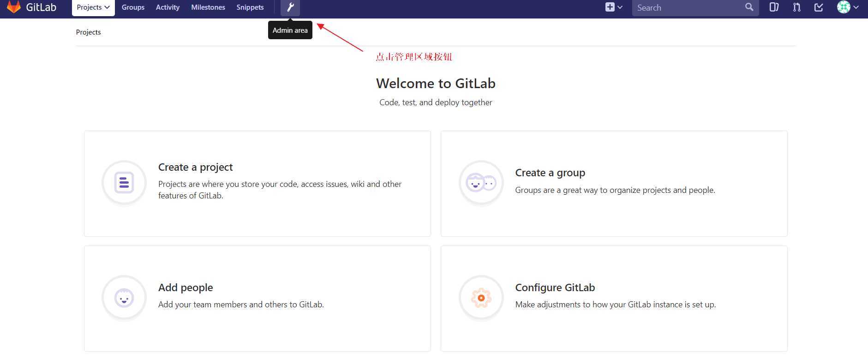Click the Projects breadcrumb text
The width and height of the screenshot is (868, 359).
pyautogui.click(x=88, y=32)
